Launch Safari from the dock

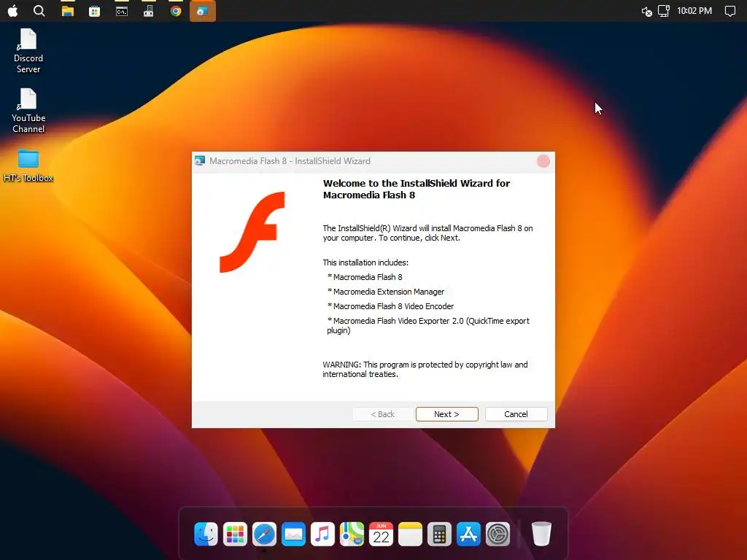point(264,534)
